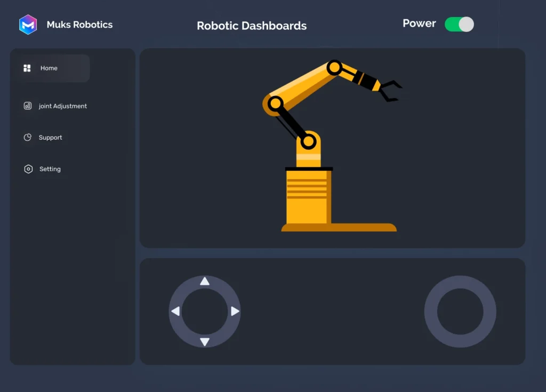The image size is (546, 392).
Task: Click the Robotic Dashboards title
Action: pos(252,26)
